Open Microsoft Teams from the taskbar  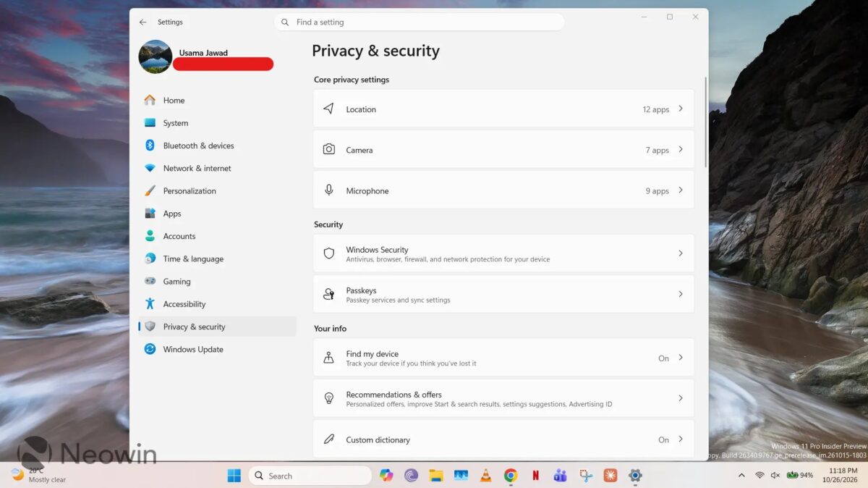tap(560, 476)
